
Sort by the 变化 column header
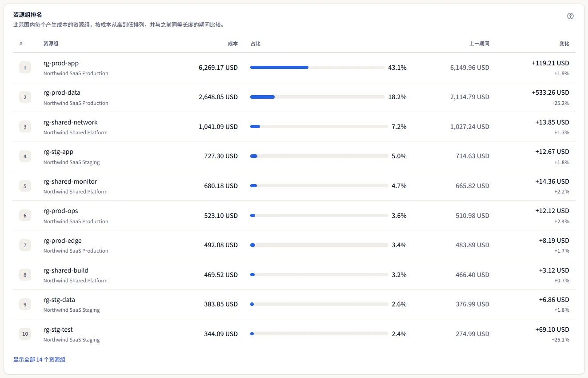(x=564, y=44)
